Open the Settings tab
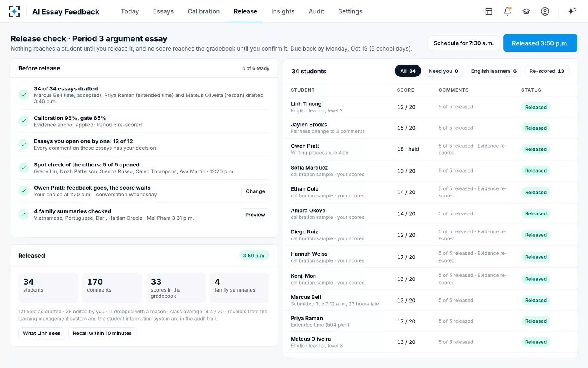This screenshot has height=368, width=588. 350,11
